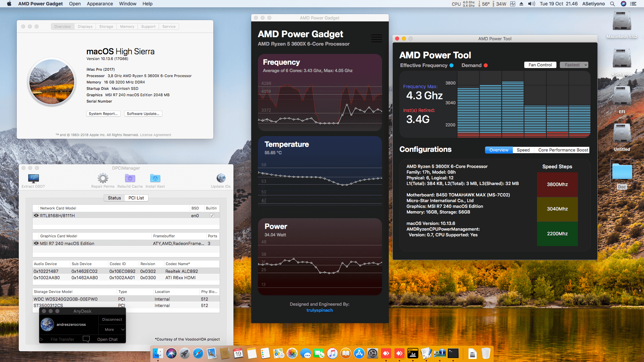Select Status tab in DPCIManager
The height and width of the screenshot is (362, 644).
pyautogui.click(x=114, y=198)
